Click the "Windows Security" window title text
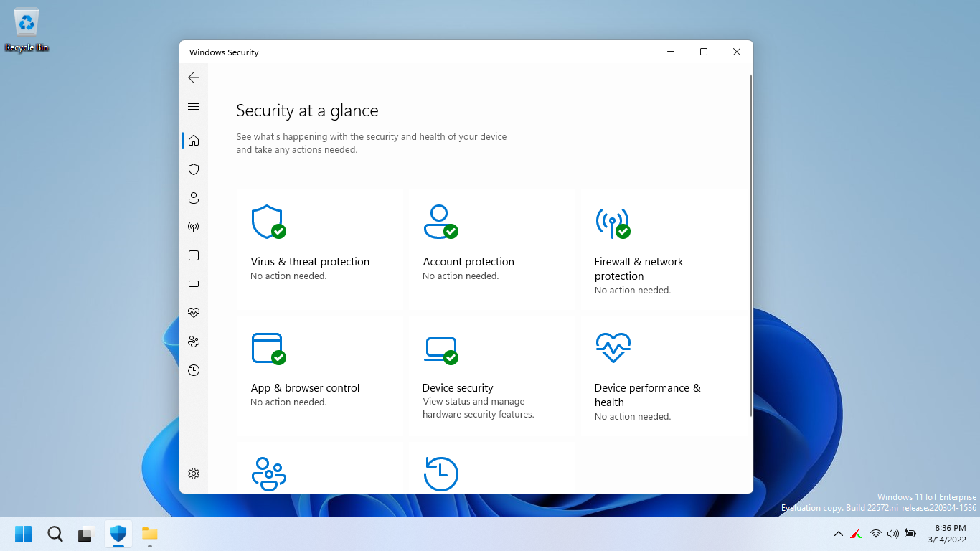This screenshot has width=980, height=551. coord(224,52)
